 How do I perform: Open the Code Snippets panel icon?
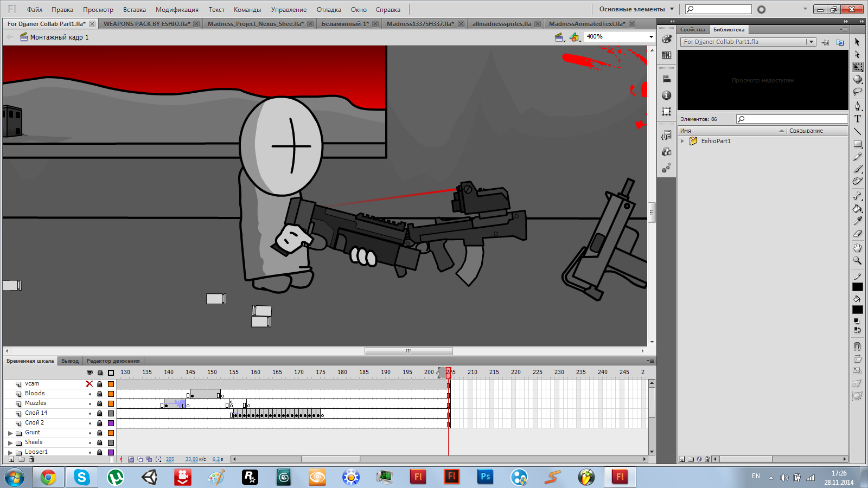(x=667, y=136)
